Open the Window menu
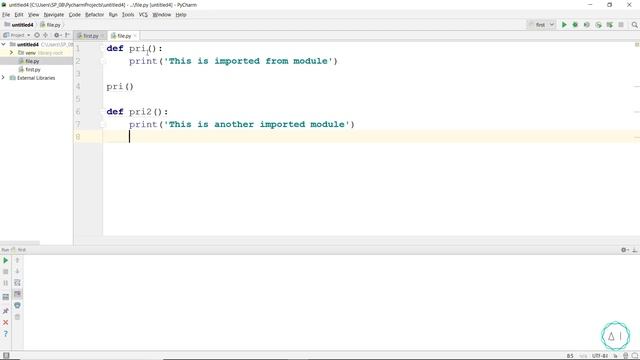Viewport: 640px width, 360px height. (x=162, y=15)
